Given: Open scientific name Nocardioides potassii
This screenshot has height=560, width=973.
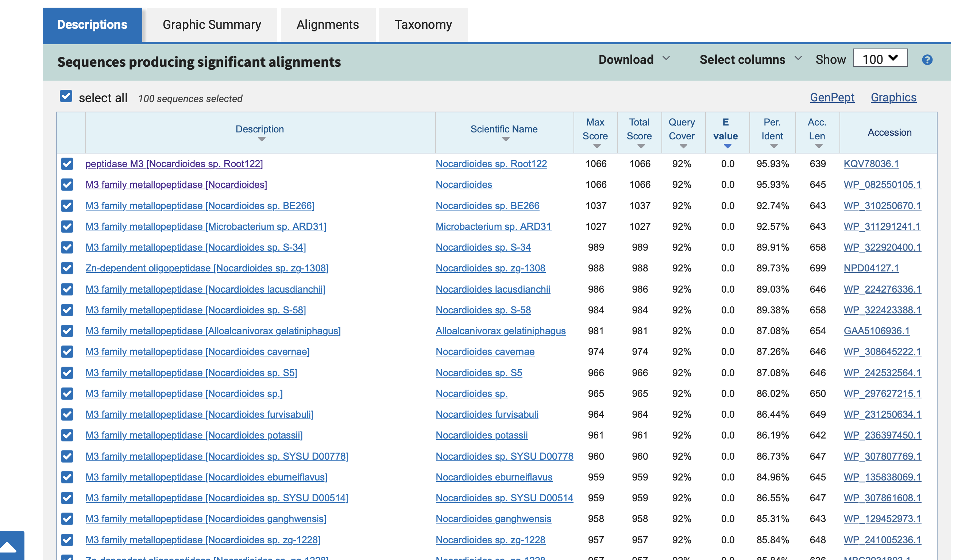Looking at the screenshot, I should pos(482,435).
